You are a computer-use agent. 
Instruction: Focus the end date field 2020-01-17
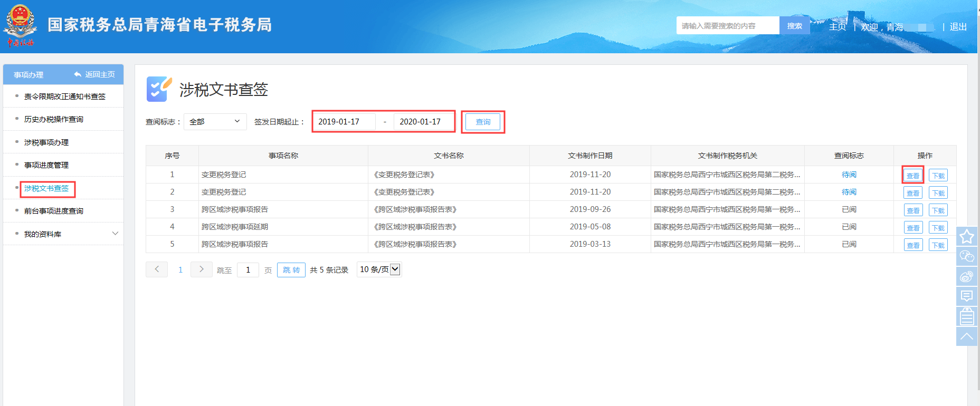coord(424,122)
